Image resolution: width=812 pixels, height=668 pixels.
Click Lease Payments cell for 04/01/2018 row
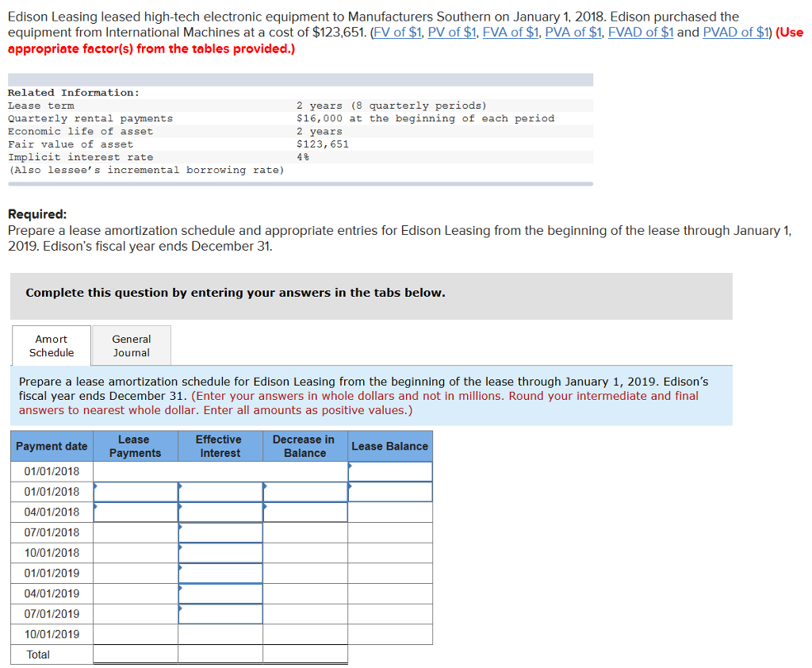[x=136, y=512]
